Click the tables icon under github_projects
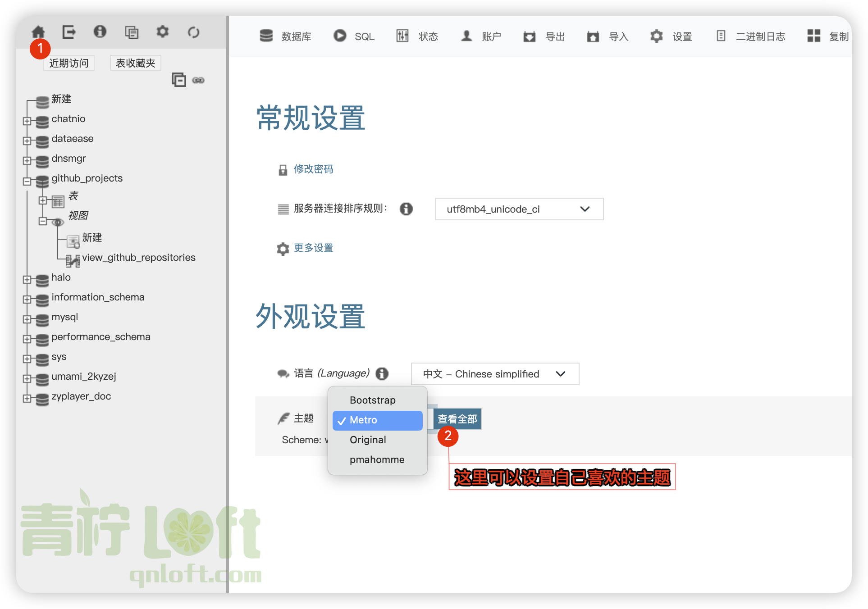Viewport: 868px width, 609px height. click(x=58, y=201)
